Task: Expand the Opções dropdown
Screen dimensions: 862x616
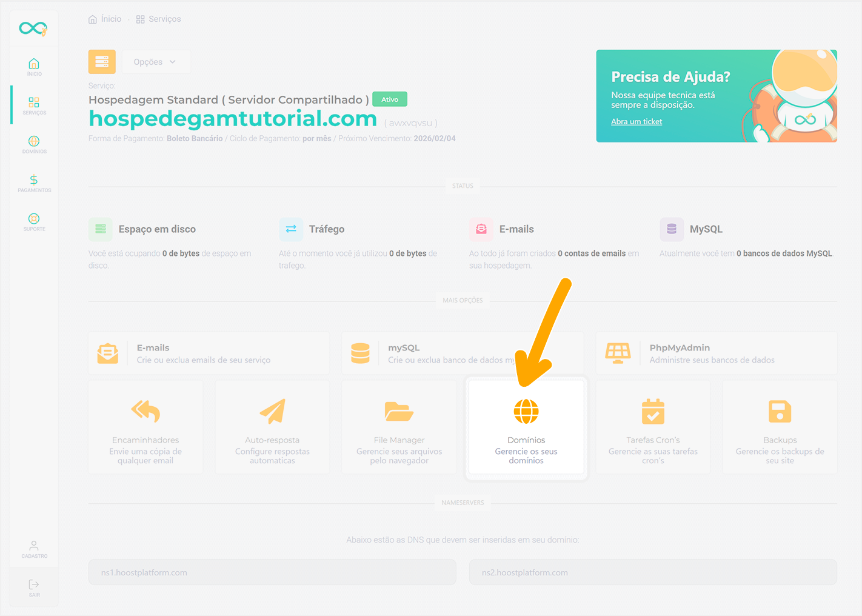Action: (155, 62)
